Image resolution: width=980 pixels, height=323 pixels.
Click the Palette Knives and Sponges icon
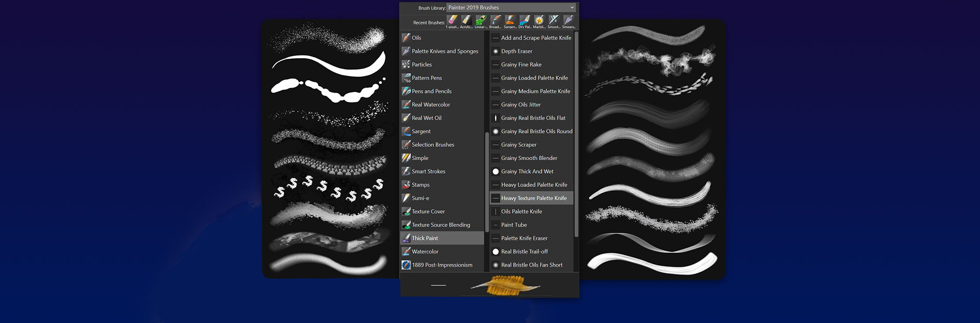[406, 51]
